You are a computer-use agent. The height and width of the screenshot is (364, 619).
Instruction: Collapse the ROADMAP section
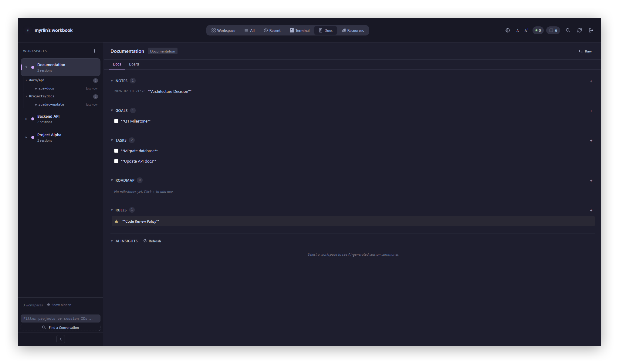112,180
